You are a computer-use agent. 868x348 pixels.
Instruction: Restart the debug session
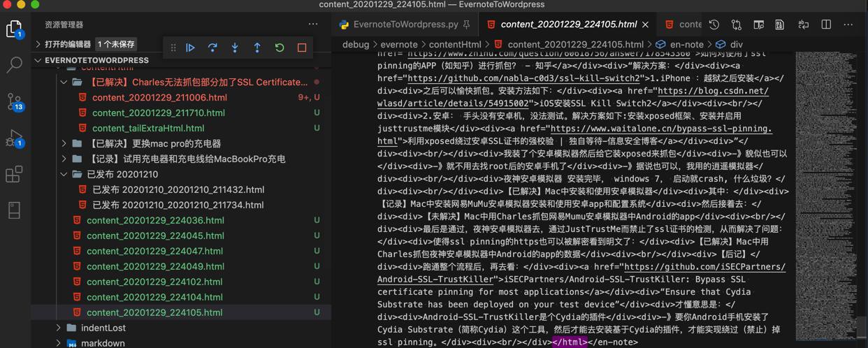(x=280, y=48)
